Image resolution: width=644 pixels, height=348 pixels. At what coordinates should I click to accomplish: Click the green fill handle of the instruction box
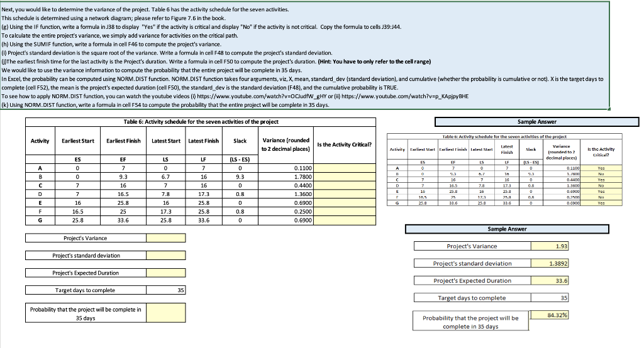point(609,109)
